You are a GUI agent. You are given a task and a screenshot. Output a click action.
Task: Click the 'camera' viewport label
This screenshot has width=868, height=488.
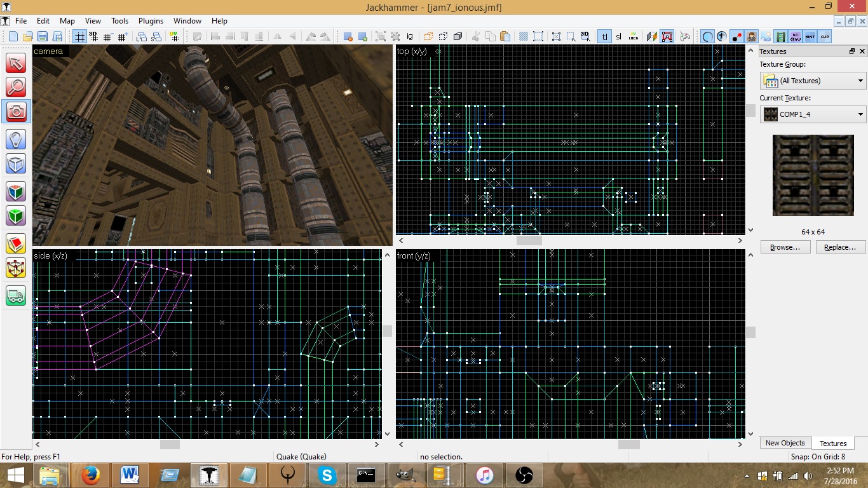point(48,51)
